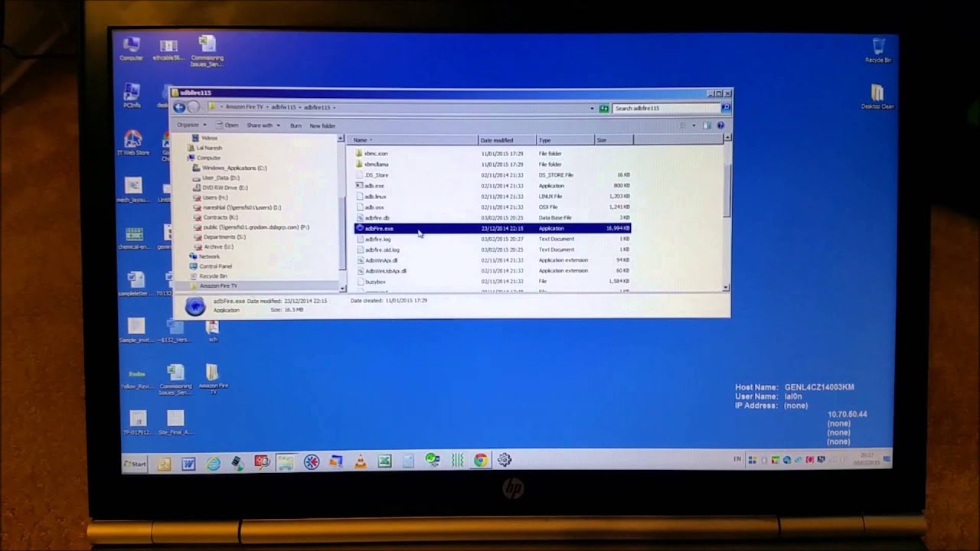Screen dimensions: 980x551
Task: Click New folder in toolbar
Action: click(x=322, y=126)
